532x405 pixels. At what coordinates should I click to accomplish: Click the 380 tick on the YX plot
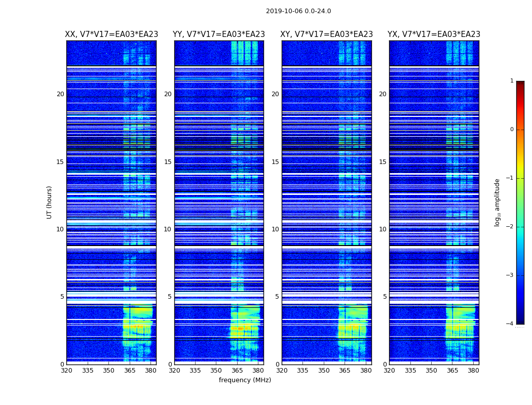click(x=473, y=371)
